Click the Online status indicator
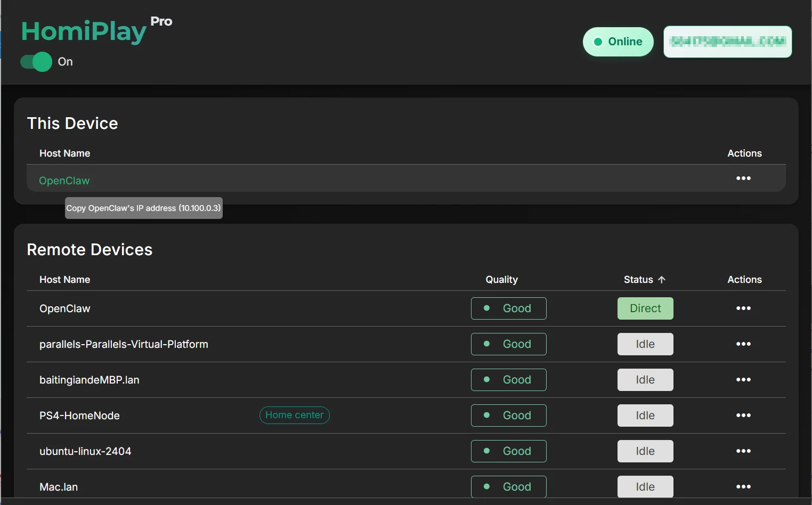Viewport: 812px width, 505px height. (618, 42)
